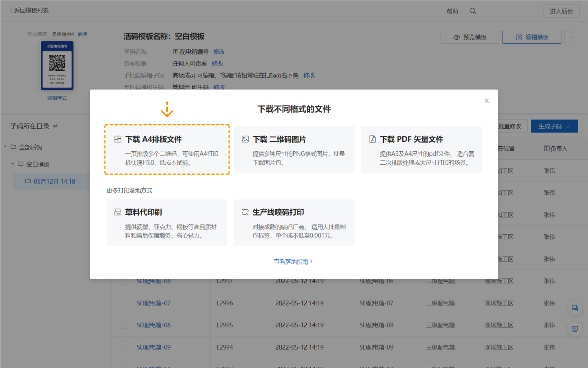Click the swap icon beside 子码所在目录
Screen dimensions: 588x368
[56, 126]
